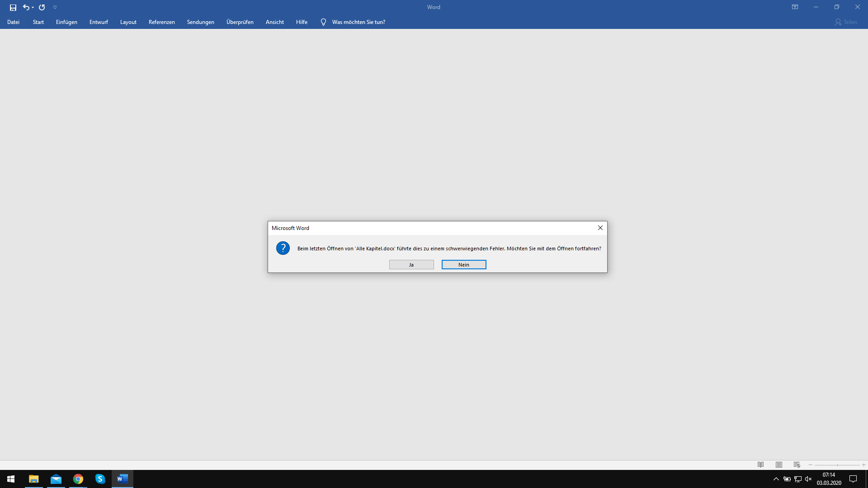Image resolution: width=868 pixels, height=488 pixels.
Task: Click the network tray icon
Action: point(798,479)
